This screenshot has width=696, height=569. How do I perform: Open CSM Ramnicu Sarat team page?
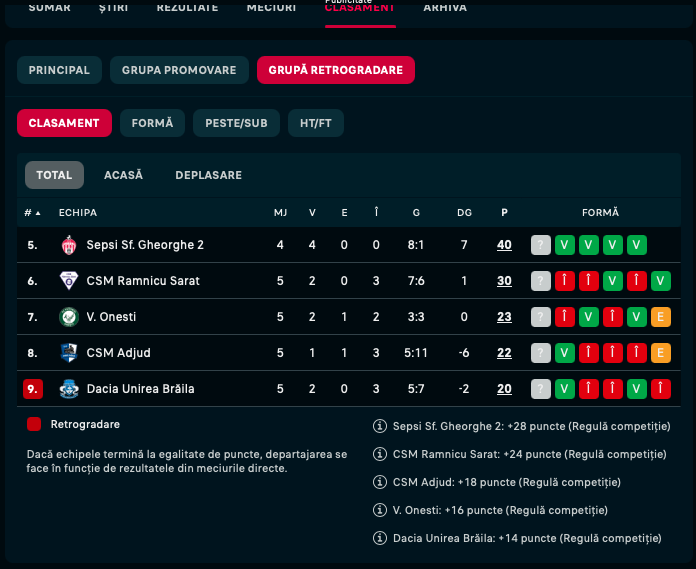pos(143,281)
